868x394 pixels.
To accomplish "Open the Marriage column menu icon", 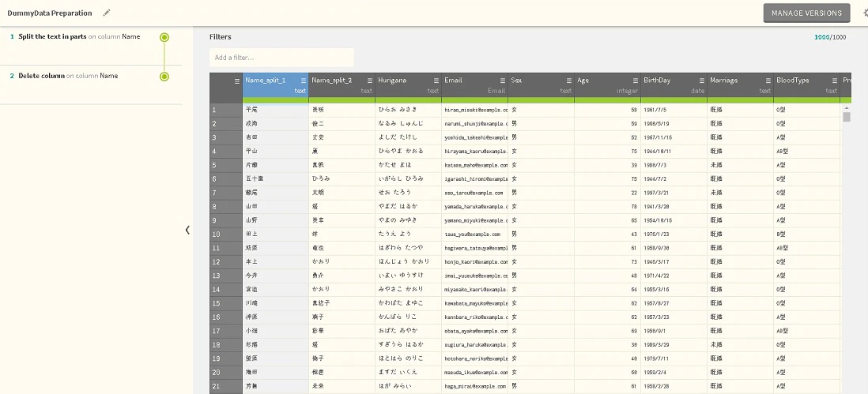I will tap(768, 80).
